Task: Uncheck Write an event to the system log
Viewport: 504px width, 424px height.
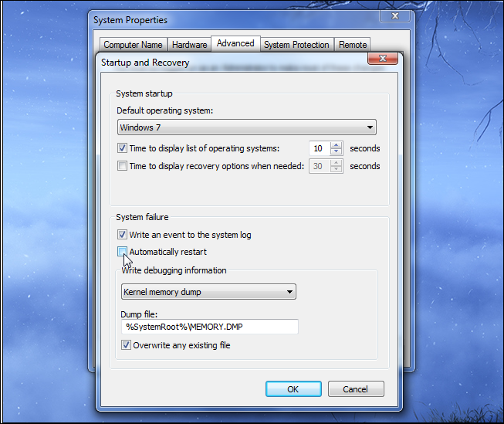Action: tap(122, 235)
